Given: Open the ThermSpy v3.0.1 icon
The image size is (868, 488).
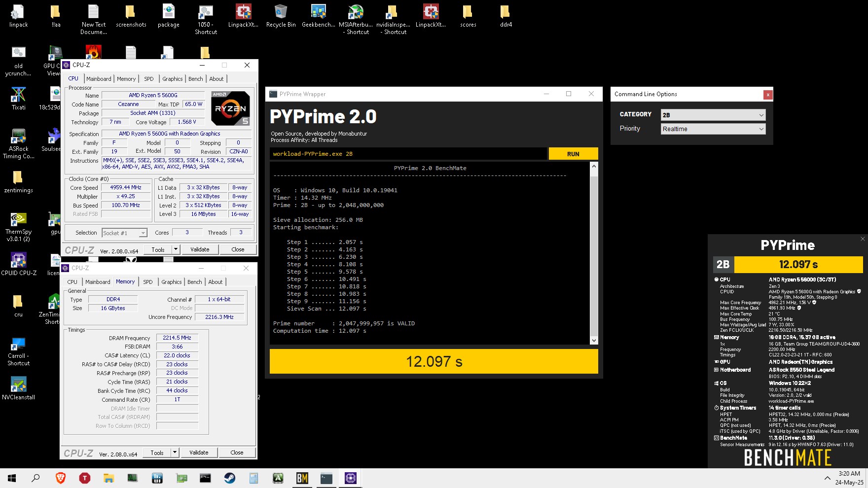Looking at the screenshot, I should (x=19, y=226).
